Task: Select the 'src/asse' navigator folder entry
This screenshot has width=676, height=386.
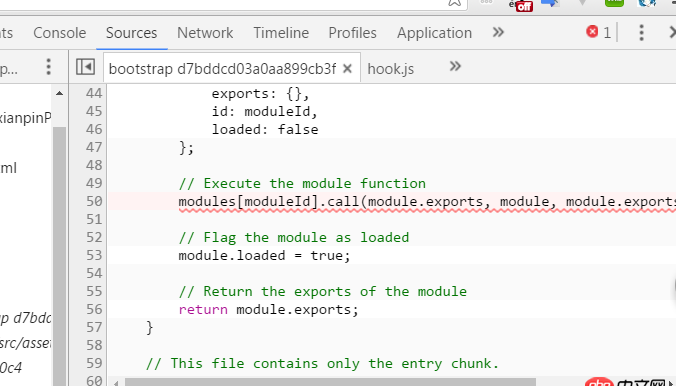Action: (26, 343)
